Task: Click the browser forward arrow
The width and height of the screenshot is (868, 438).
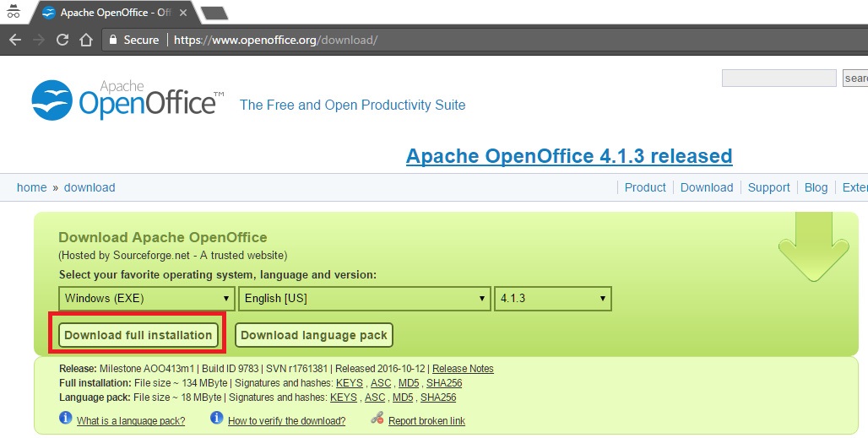Action: coord(39,40)
